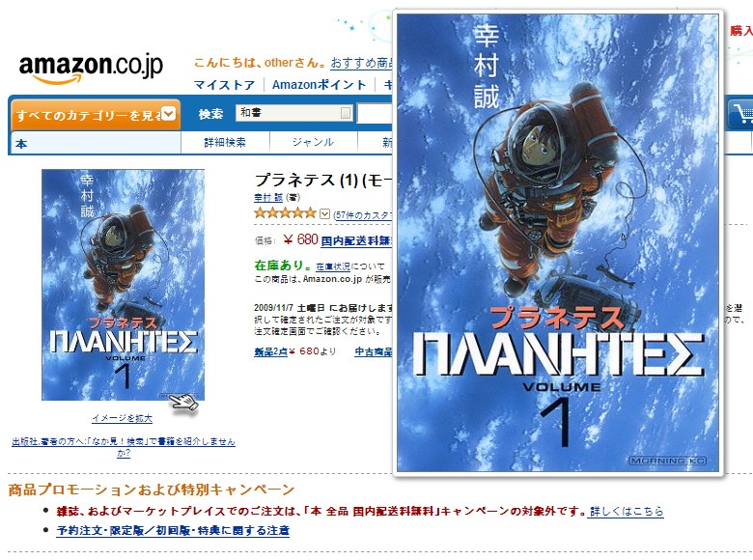Open the ジャンル tab
Screen dimensions: 753x560
pos(313,142)
